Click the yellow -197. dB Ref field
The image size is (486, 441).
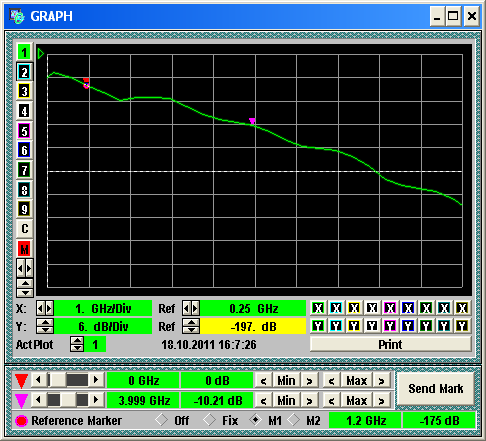[x=253, y=326]
